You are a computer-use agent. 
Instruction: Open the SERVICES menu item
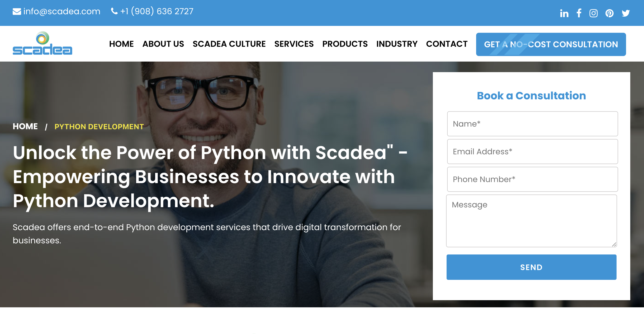[294, 44]
